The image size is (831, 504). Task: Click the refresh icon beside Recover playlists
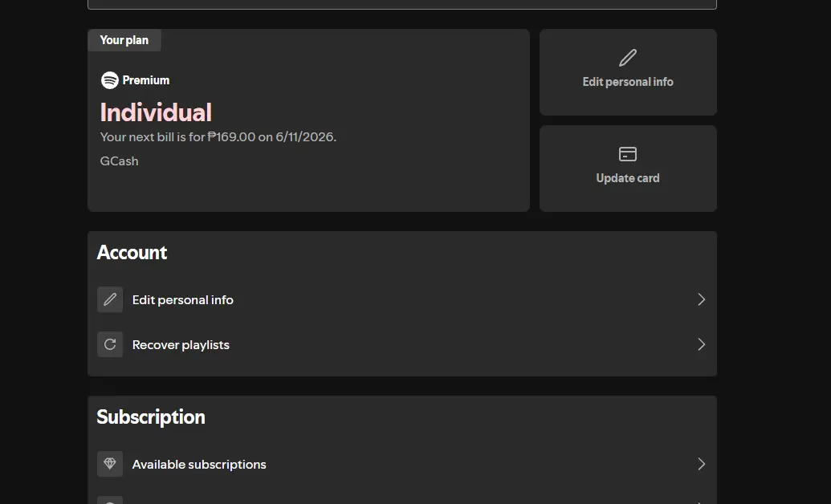(110, 344)
